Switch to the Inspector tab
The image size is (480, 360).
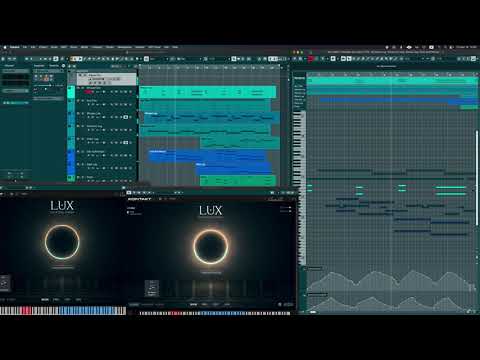39,66
